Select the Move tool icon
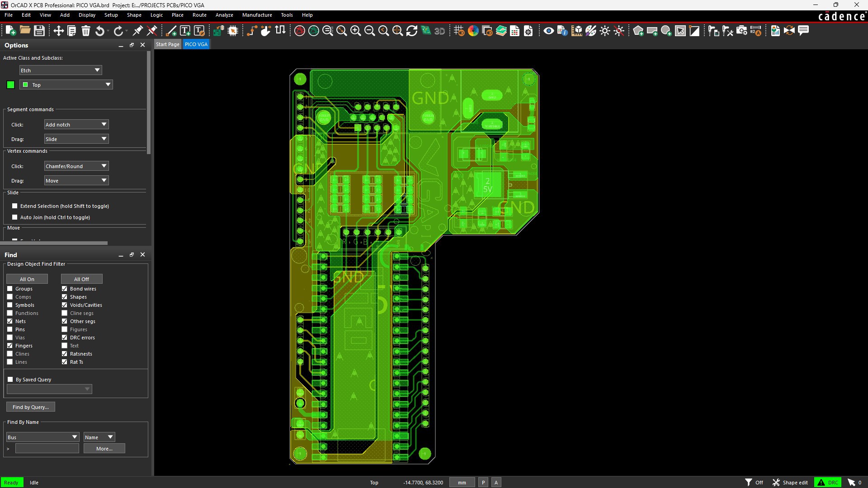The width and height of the screenshot is (868, 488). coord(58,31)
